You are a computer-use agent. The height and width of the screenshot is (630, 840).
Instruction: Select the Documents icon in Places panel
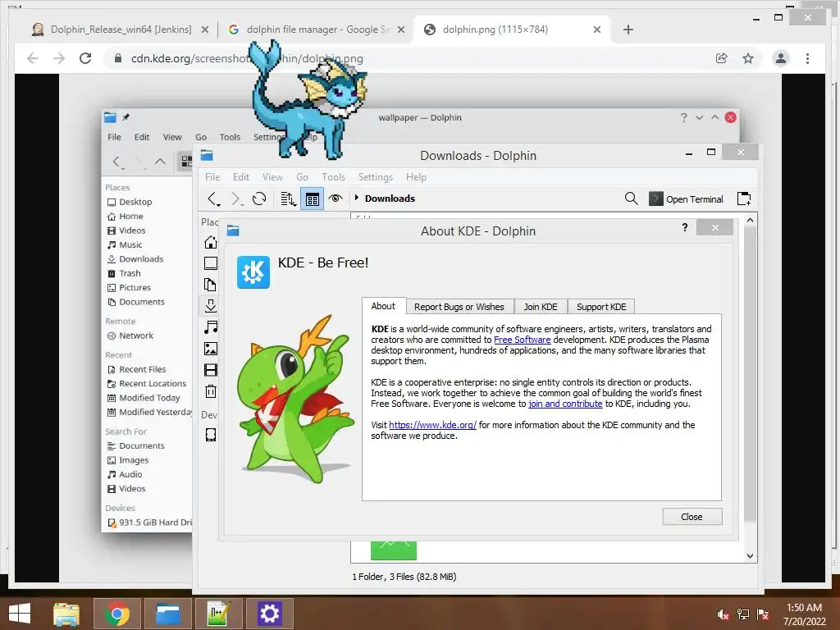coord(211,285)
